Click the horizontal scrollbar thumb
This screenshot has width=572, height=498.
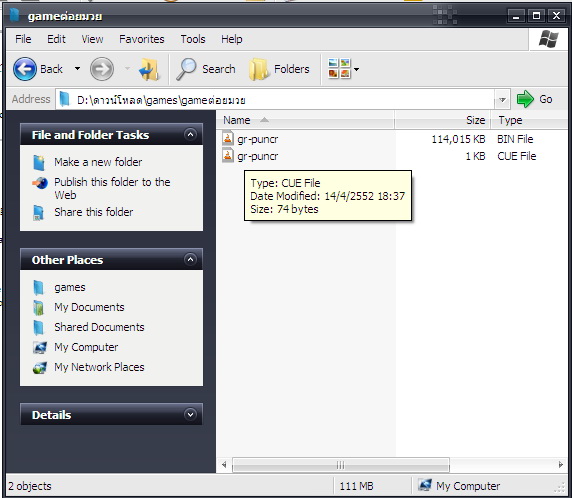coord(341,465)
